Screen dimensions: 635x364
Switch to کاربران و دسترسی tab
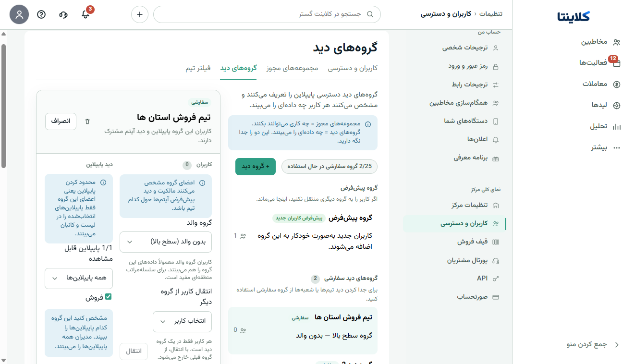coord(353,68)
